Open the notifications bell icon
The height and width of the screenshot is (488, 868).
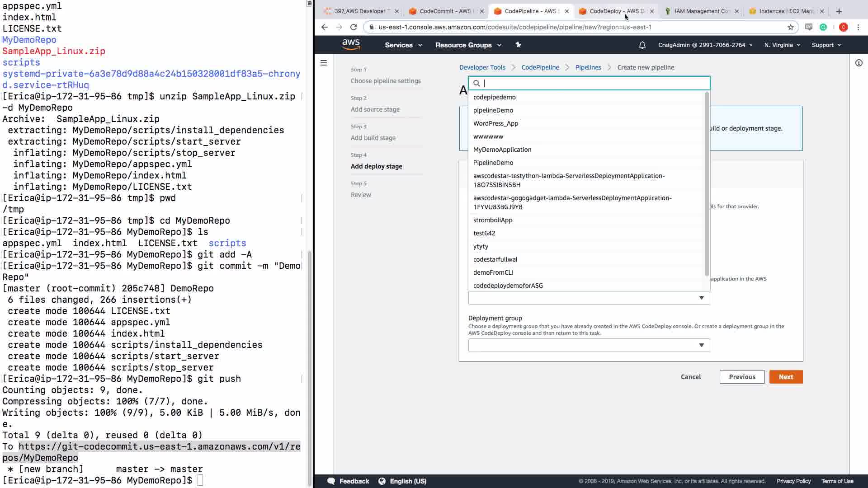tap(642, 45)
